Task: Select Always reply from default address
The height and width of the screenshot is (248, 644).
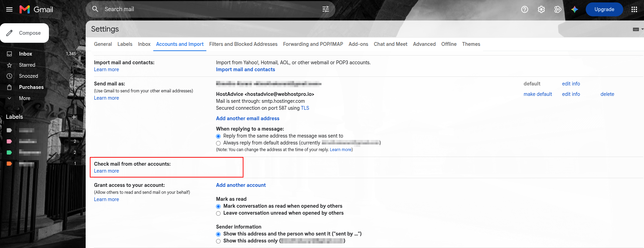Action: 218,143
